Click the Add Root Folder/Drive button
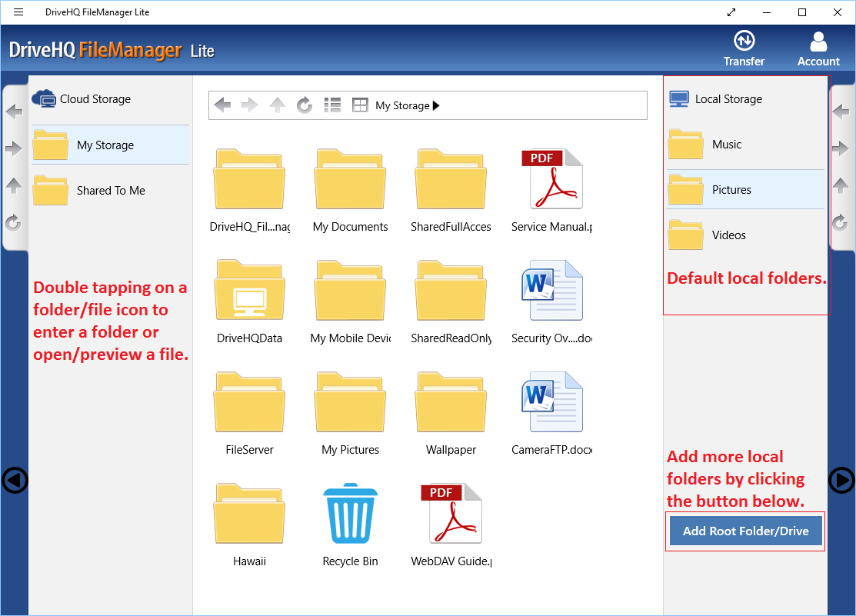 click(x=744, y=531)
